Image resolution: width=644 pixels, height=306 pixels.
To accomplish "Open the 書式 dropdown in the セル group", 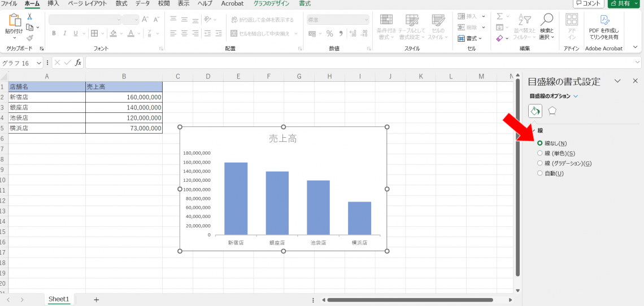I will click(470, 38).
